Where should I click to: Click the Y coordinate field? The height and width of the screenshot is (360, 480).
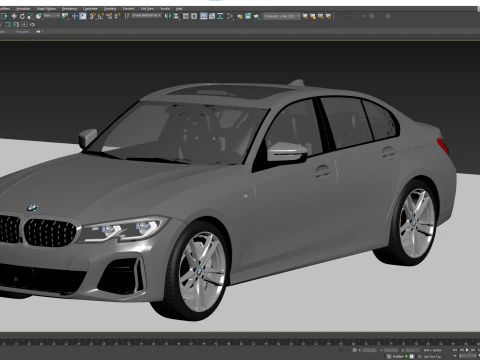[391, 350]
